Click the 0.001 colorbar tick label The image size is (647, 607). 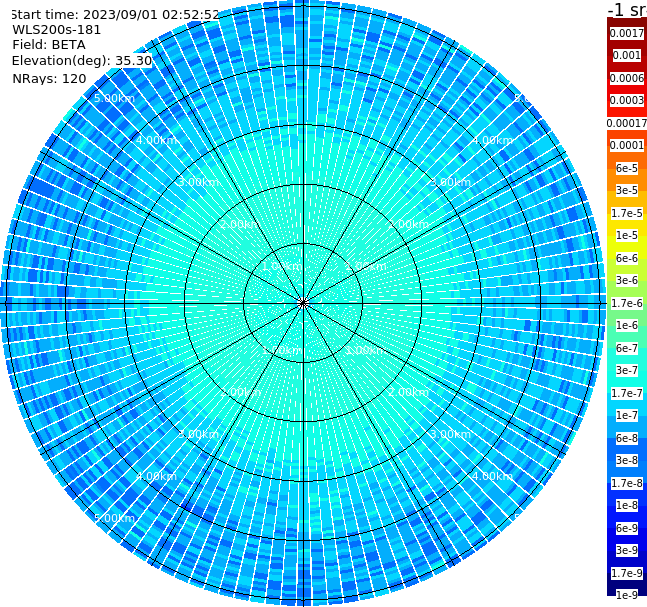[627, 55]
